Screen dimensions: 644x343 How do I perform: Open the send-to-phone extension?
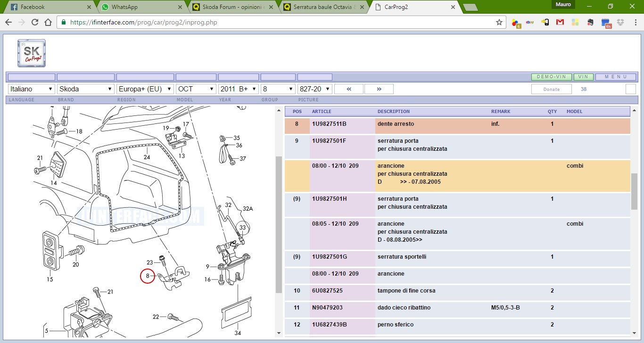(x=545, y=22)
